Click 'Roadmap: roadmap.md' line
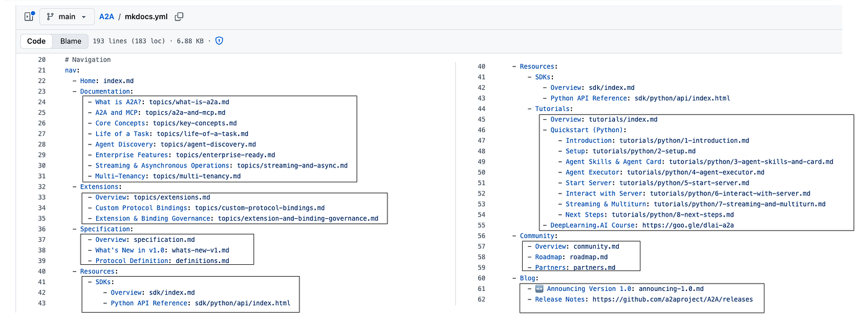This screenshot has width=868, height=330. [x=568, y=256]
